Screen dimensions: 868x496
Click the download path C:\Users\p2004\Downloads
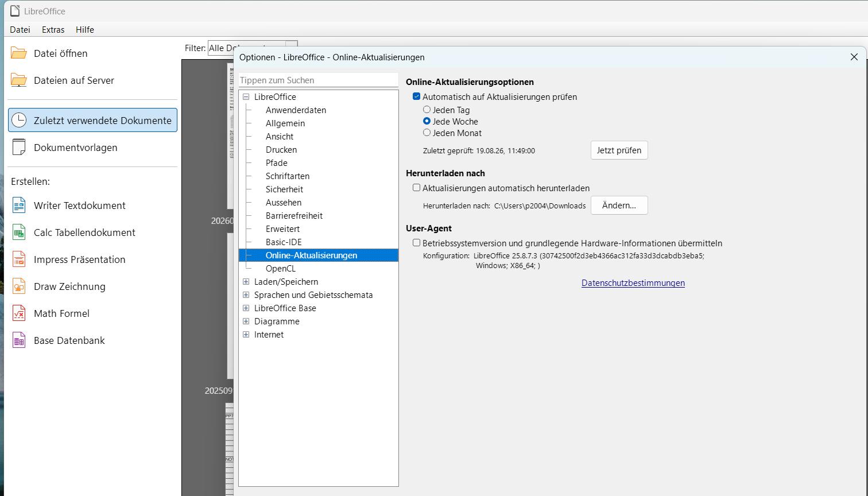[540, 206]
